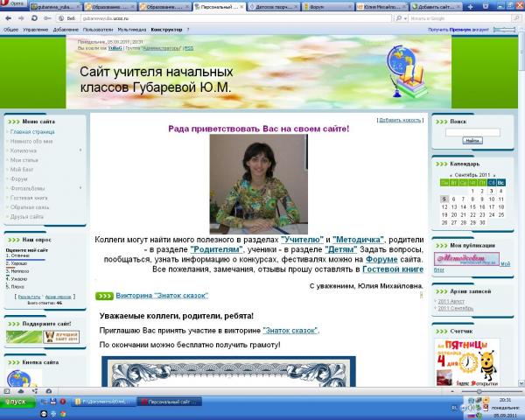Open the new tab plus button
Image resolution: width=525 pixels, height=420 pixels.
point(470,7)
